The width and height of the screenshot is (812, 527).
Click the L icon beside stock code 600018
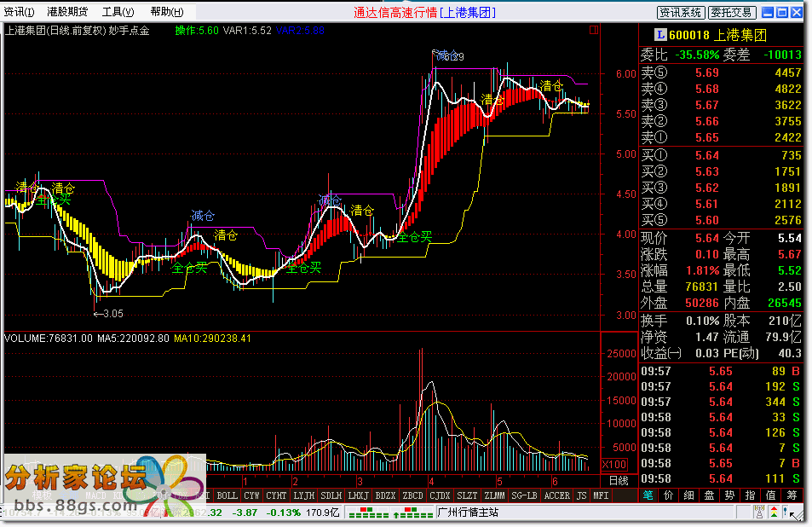[x=659, y=35]
